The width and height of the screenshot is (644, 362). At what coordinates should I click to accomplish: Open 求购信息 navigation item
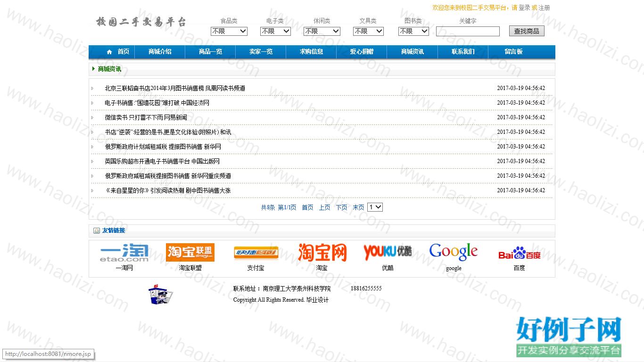pos(312,52)
